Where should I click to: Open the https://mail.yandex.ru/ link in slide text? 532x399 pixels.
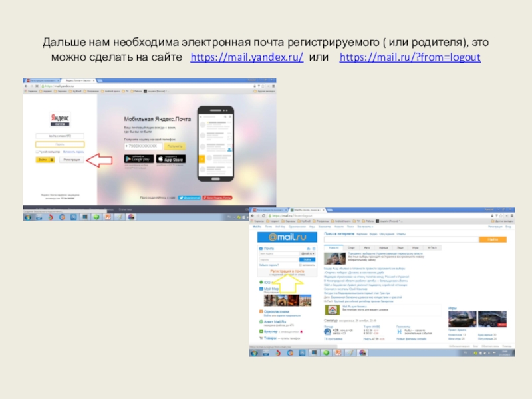click(x=247, y=58)
